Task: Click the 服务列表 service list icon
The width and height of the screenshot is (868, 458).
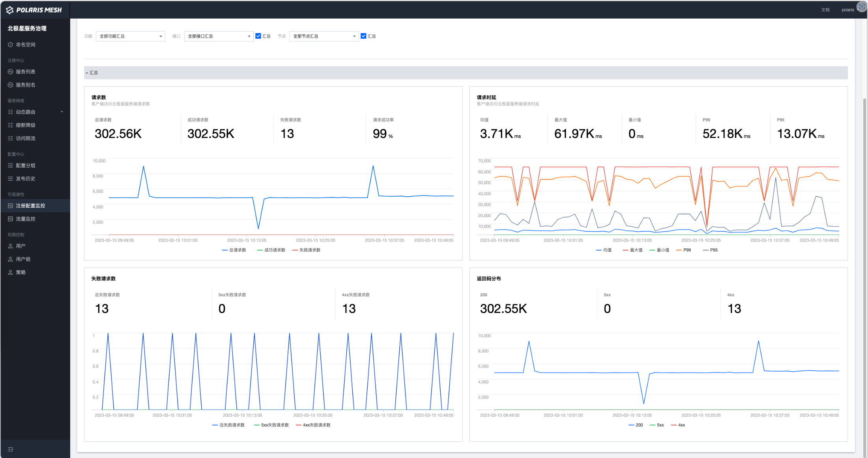Action: pyautogui.click(x=11, y=72)
